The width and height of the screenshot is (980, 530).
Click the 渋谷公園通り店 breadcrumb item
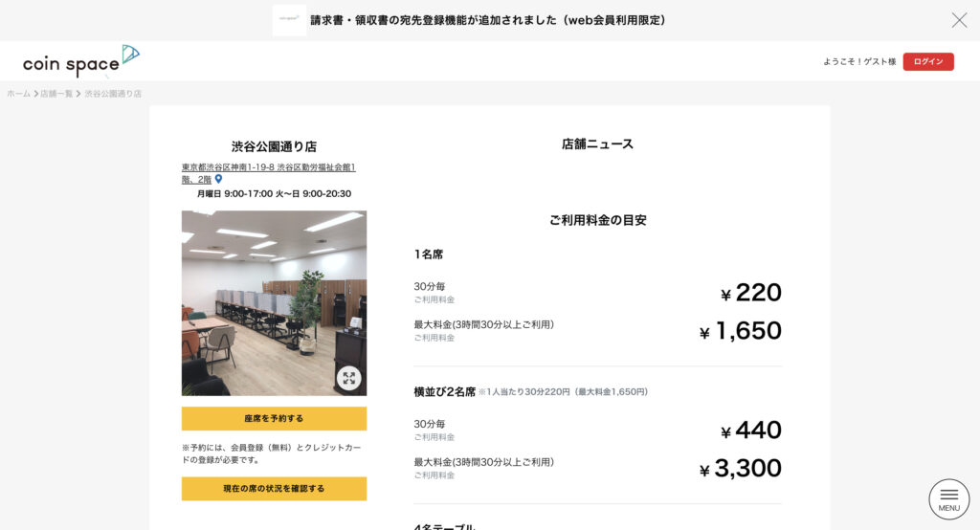click(x=113, y=94)
